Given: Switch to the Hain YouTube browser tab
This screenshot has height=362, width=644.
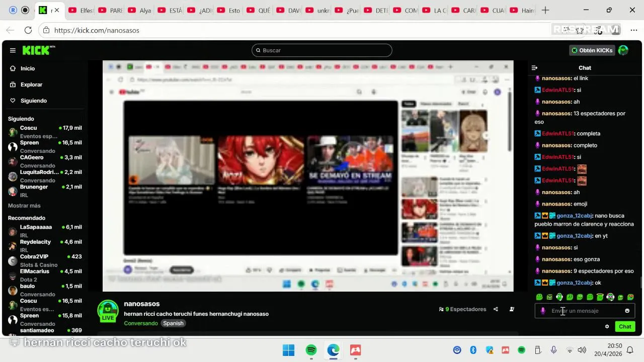Looking at the screenshot, I should coord(522,10).
